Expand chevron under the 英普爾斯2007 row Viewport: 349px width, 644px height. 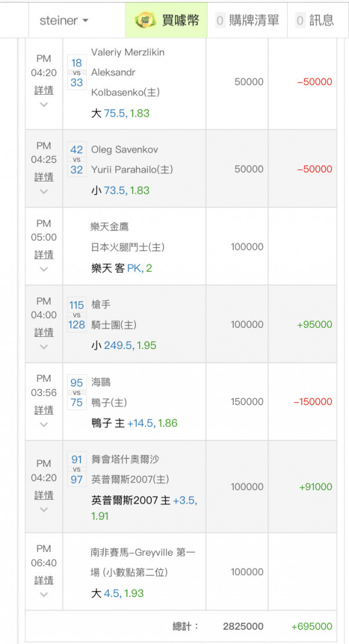(x=44, y=509)
